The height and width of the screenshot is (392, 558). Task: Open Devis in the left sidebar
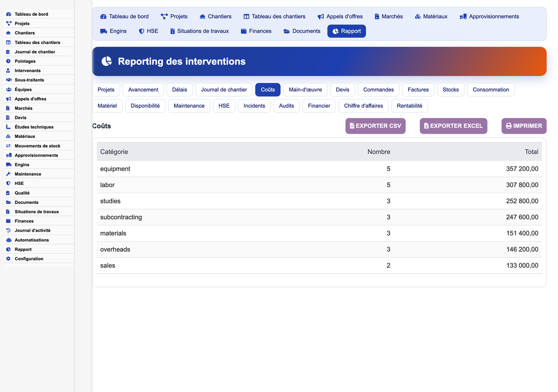click(39, 118)
